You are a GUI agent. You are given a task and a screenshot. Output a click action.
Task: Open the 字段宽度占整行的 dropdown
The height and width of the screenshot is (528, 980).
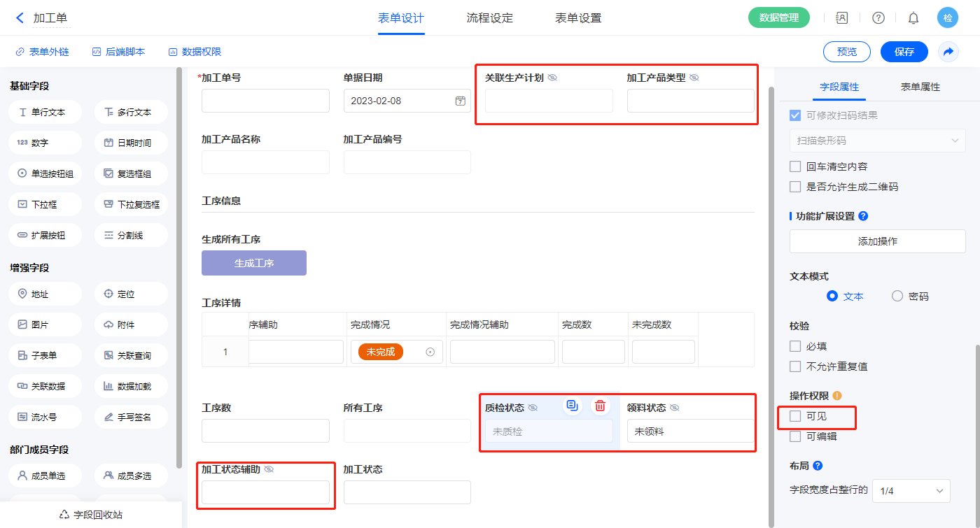(x=911, y=491)
